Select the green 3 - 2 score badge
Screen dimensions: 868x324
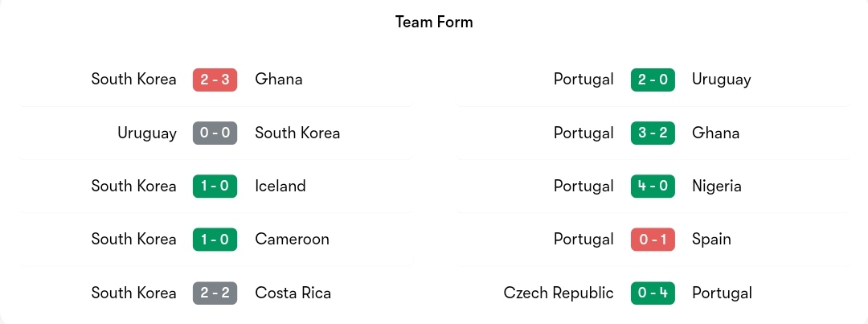coord(653,133)
